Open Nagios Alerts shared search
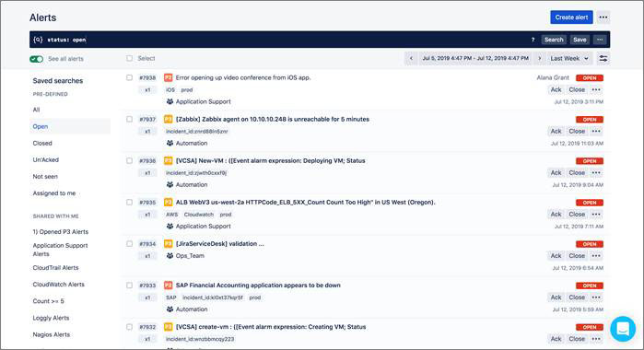Screen dimensions: 644x350 [52, 334]
